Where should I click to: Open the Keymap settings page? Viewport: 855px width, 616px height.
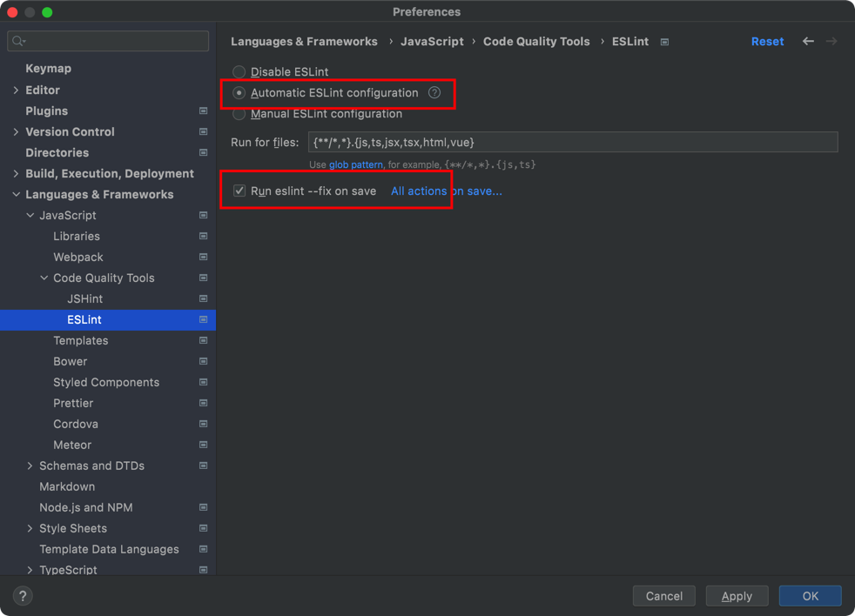(x=49, y=69)
